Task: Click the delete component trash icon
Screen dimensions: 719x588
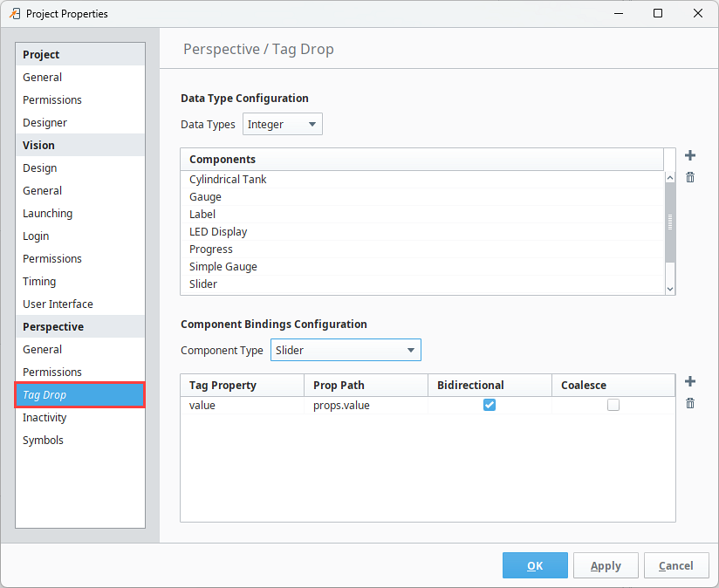Action: coord(690,177)
